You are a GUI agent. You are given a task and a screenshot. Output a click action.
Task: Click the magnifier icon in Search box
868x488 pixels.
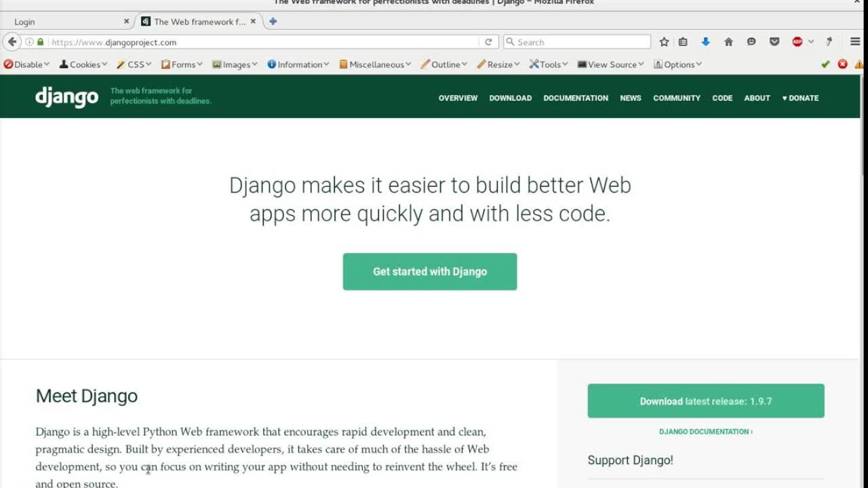point(510,42)
